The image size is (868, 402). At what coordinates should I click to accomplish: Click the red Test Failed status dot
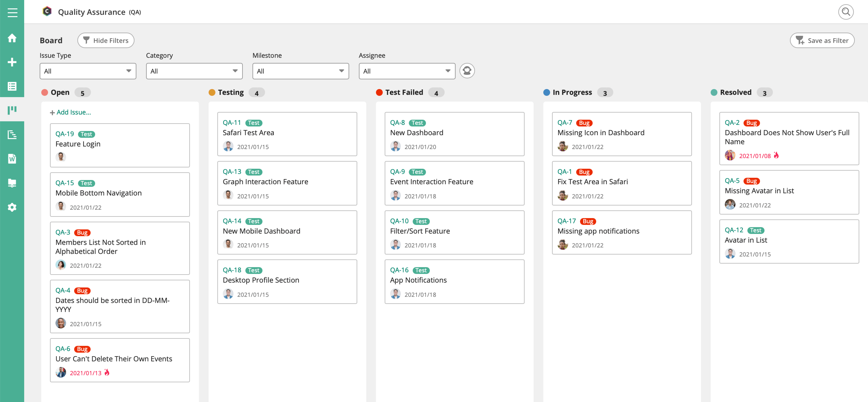[x=379, y=92]
